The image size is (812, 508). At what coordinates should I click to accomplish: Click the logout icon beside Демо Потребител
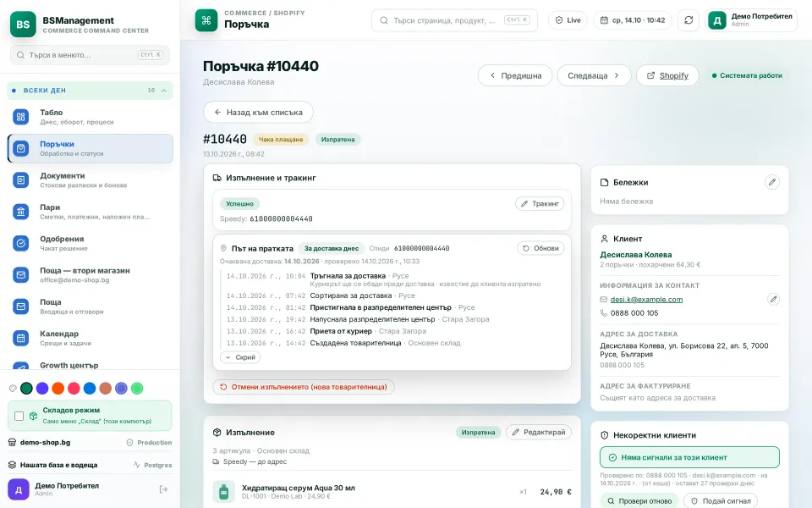coord(163,489)
